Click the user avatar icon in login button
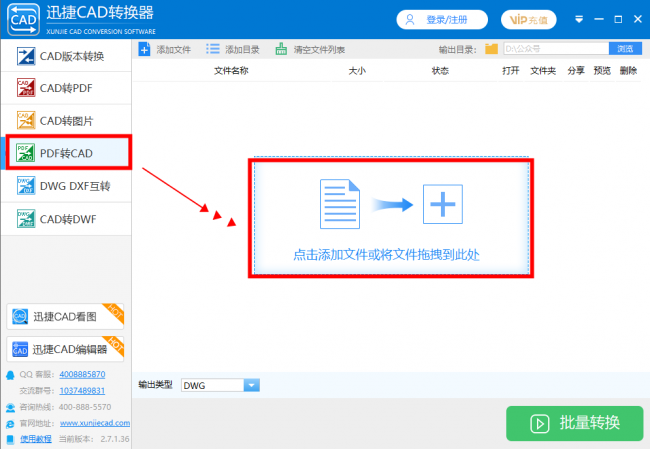The width and height of the screenshot is (650, 449). 410,19
